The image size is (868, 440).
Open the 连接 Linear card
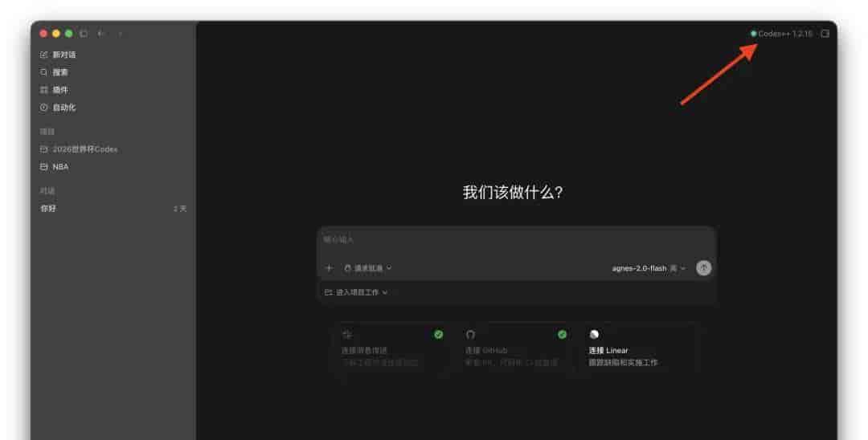[640, 348]
